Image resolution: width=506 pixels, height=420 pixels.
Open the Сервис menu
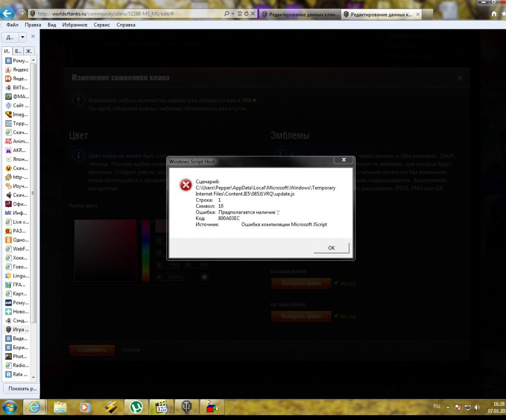coord(102,25)
